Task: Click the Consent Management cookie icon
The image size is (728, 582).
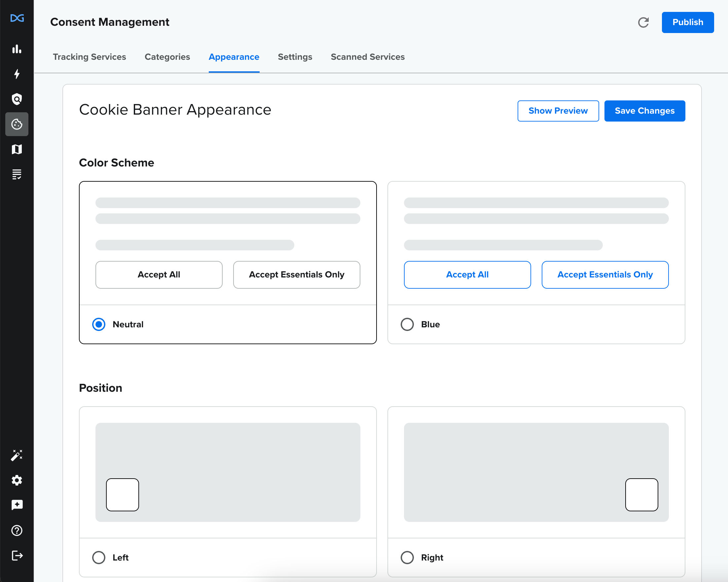Action: click(17, 124)
